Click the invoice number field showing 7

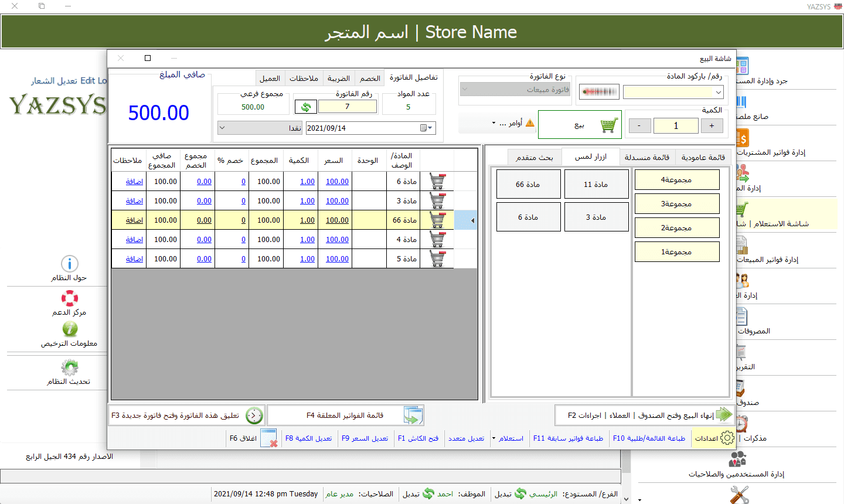click(x=348, y=107)
